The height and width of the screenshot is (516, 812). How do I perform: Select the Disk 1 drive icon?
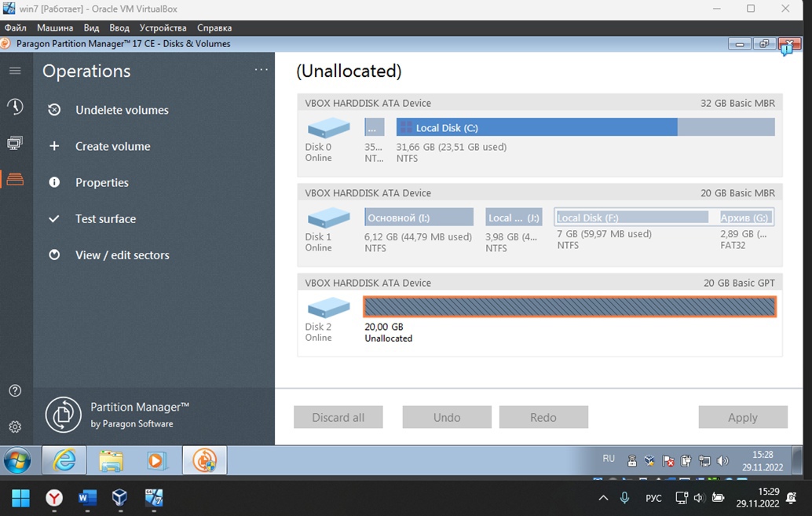tap(329, 218)
